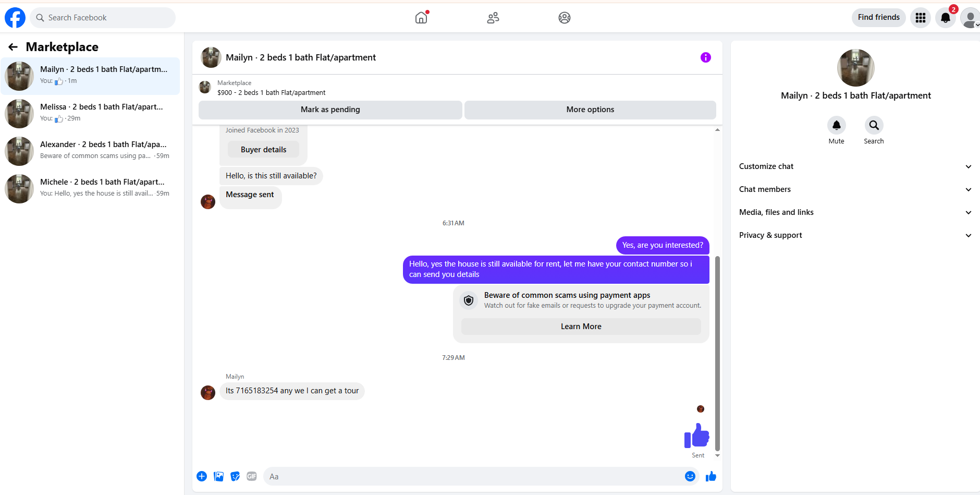Open Buyer details
The width and height of the screenshot is (980, 495).
coord(263,150)
